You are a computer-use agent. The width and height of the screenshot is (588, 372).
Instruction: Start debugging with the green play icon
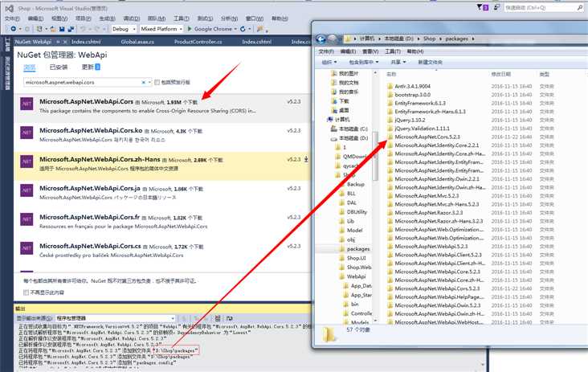coord(190,29)
